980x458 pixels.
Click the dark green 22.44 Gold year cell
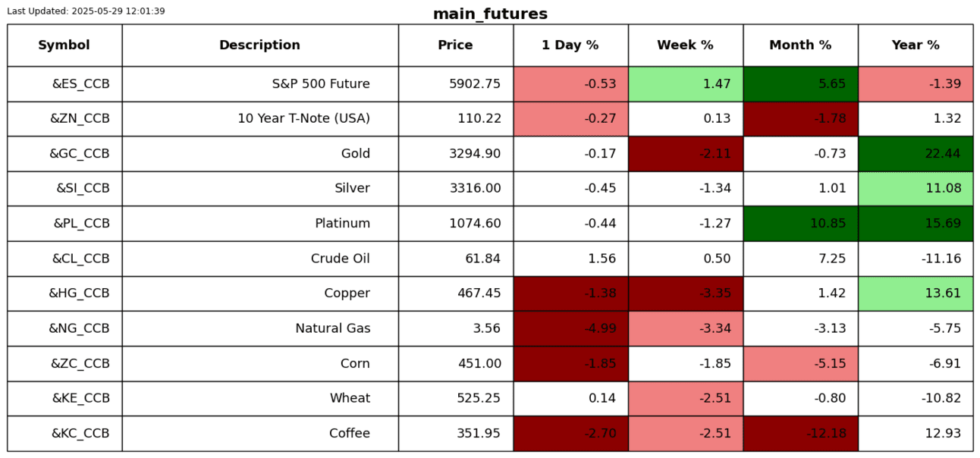(x=916, y=154)
